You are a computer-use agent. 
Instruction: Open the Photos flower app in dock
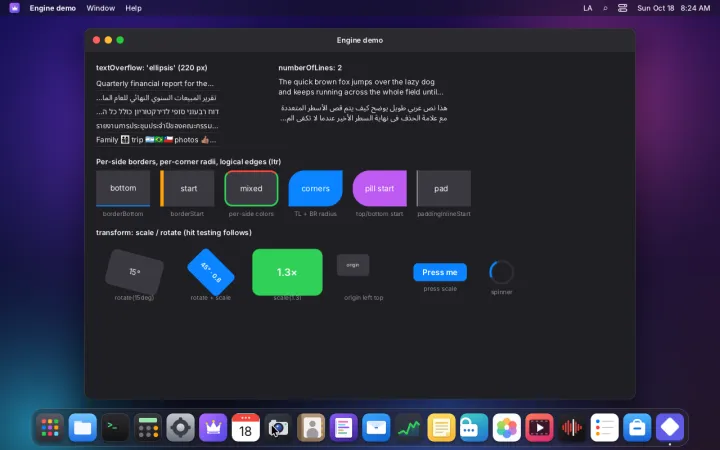pos(506,428)
